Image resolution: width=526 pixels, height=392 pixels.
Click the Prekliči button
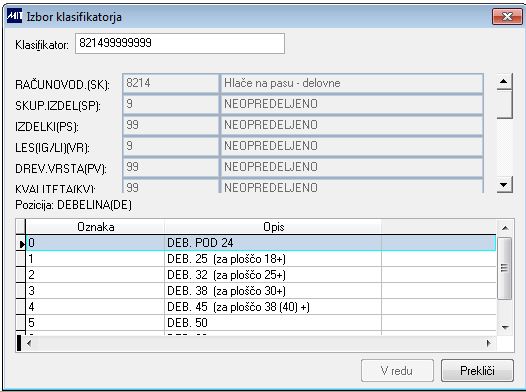click(x=477, y=371)
